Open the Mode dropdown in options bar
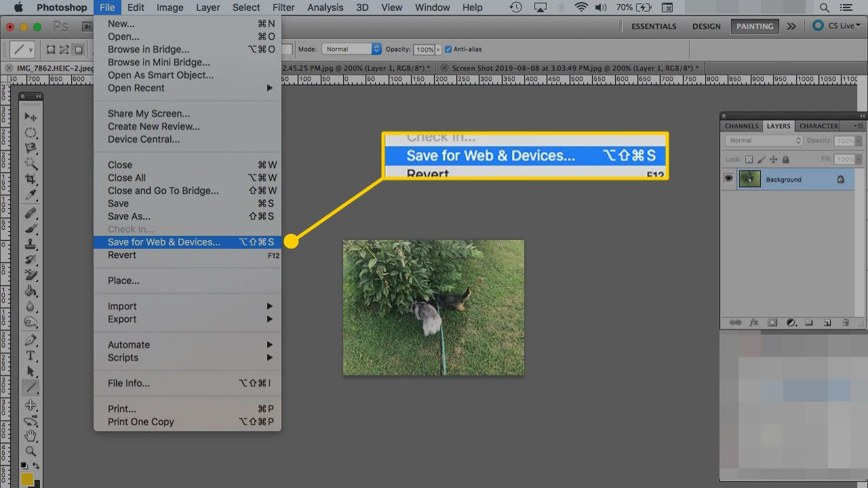The width and height of the screenshot is (868, 488). click(350, 49)
